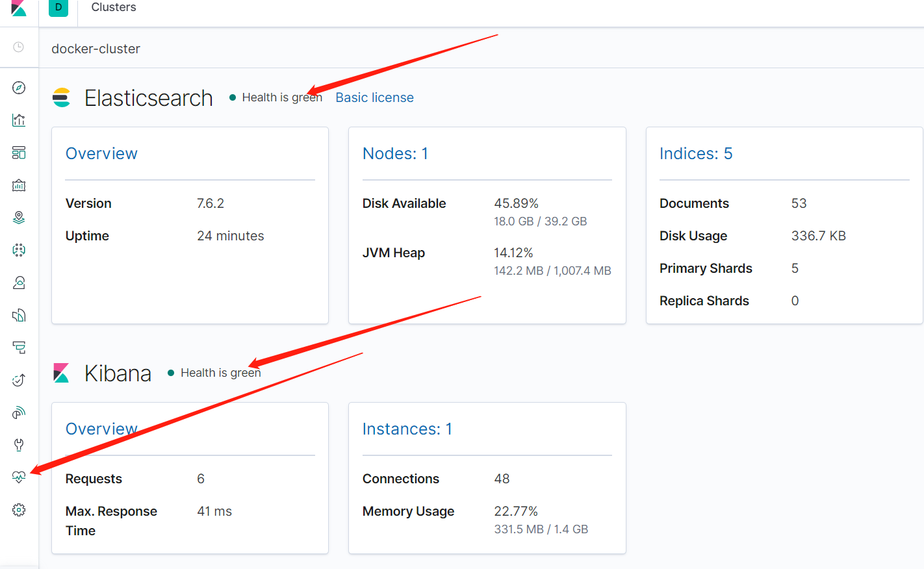Open Uptime from the sidebar
This screenshot has width=924, height=569.
19,380
